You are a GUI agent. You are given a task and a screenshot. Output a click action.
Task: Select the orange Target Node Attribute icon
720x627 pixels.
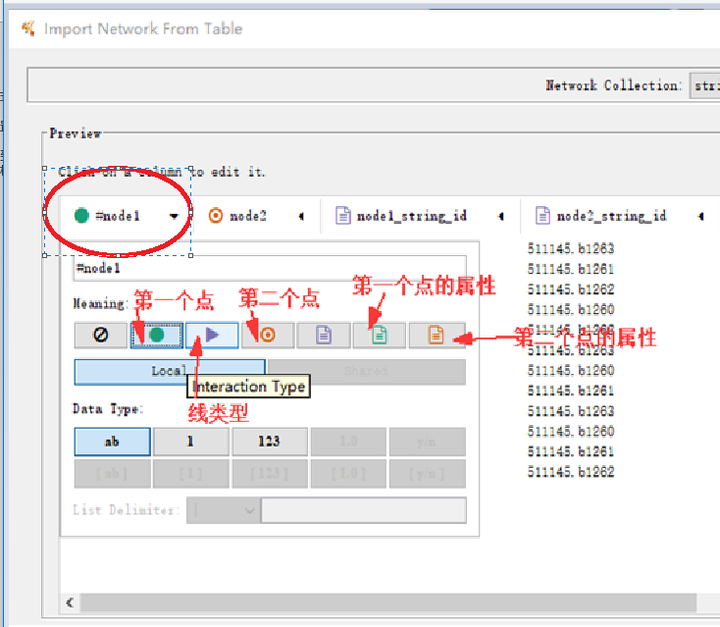click(436, 335)
